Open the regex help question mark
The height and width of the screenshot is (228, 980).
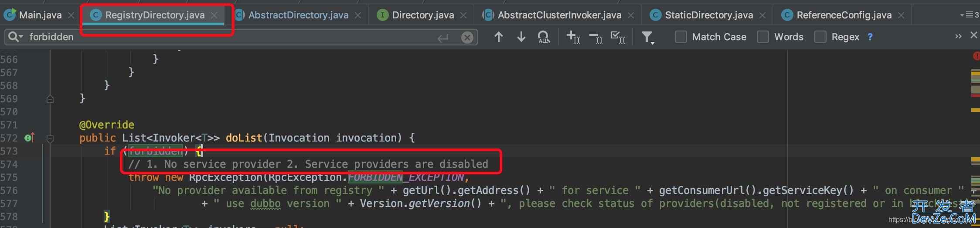point(870,37)
